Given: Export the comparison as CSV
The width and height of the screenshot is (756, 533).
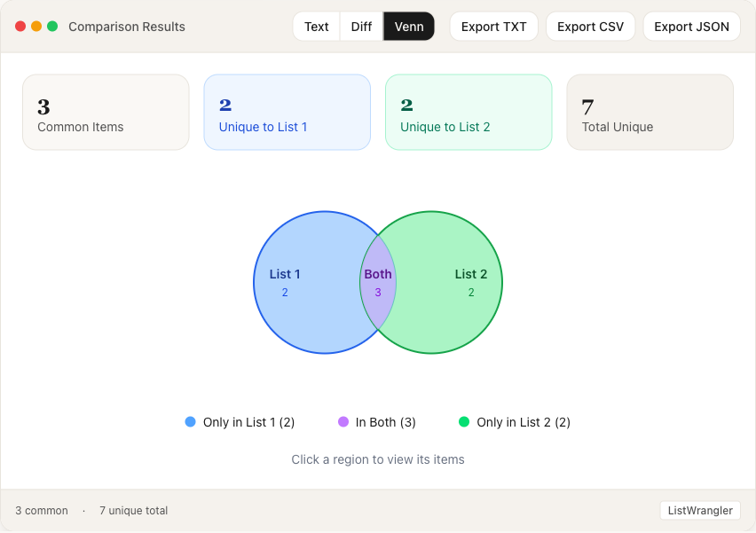Looking at the screenshot, I should click(x=590, y=27).
